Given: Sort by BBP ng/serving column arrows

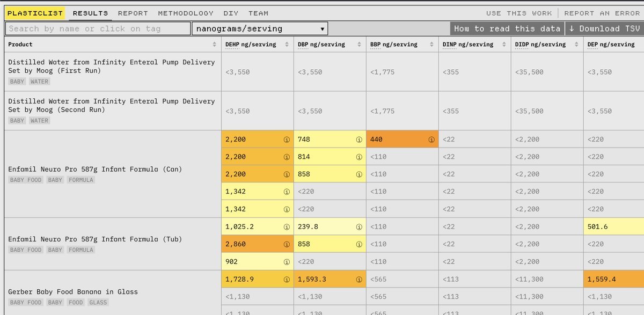Looking at the screenshot, I should 432,45.
